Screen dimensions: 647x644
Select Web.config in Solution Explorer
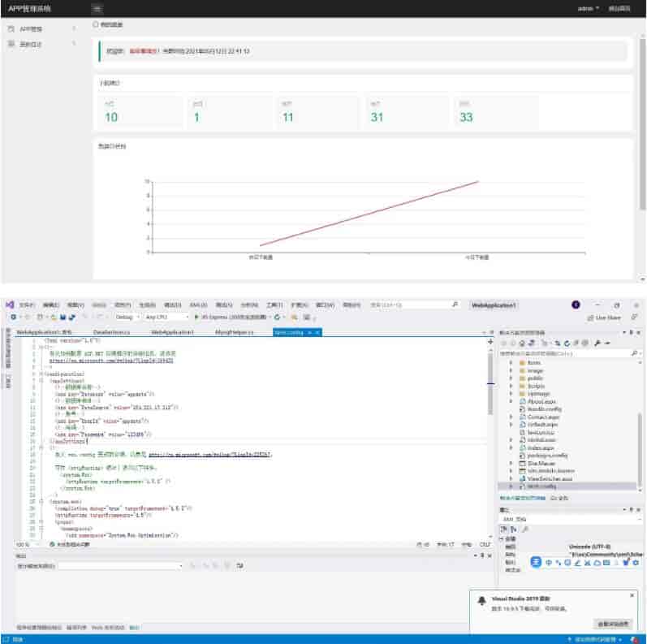click(539, 486)
